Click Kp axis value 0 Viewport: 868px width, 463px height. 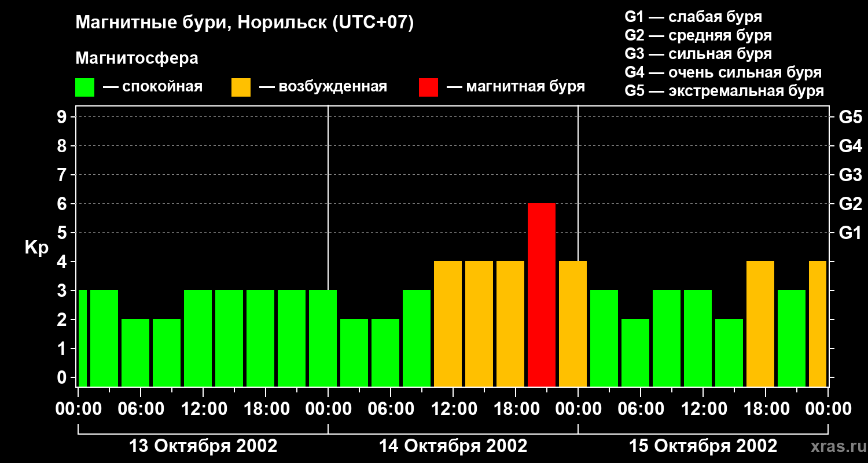(x=63, y=377)
